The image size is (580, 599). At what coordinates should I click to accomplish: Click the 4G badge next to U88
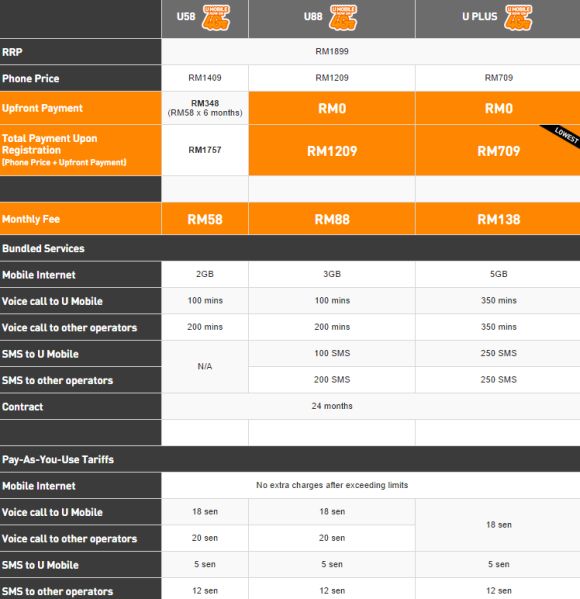(343, 18)
